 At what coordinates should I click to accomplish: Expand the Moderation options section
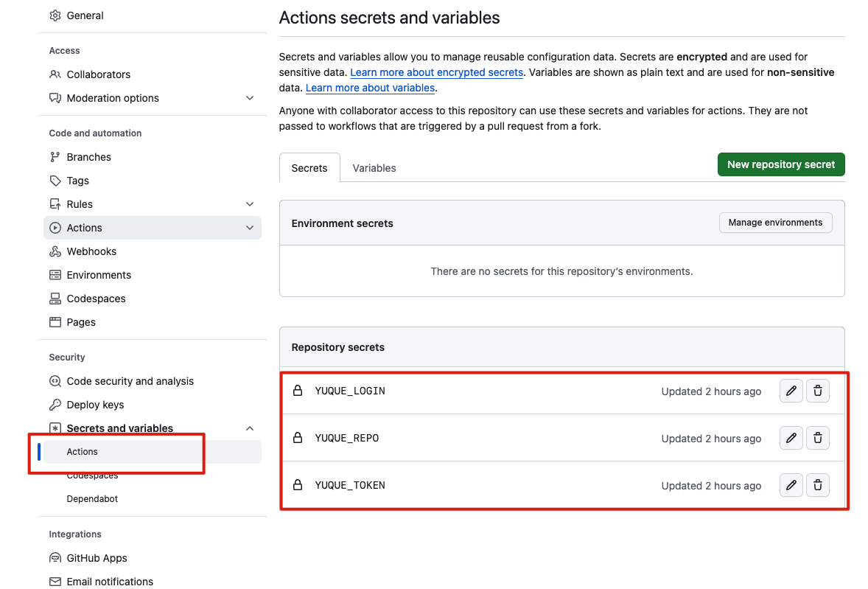point(249,97)
